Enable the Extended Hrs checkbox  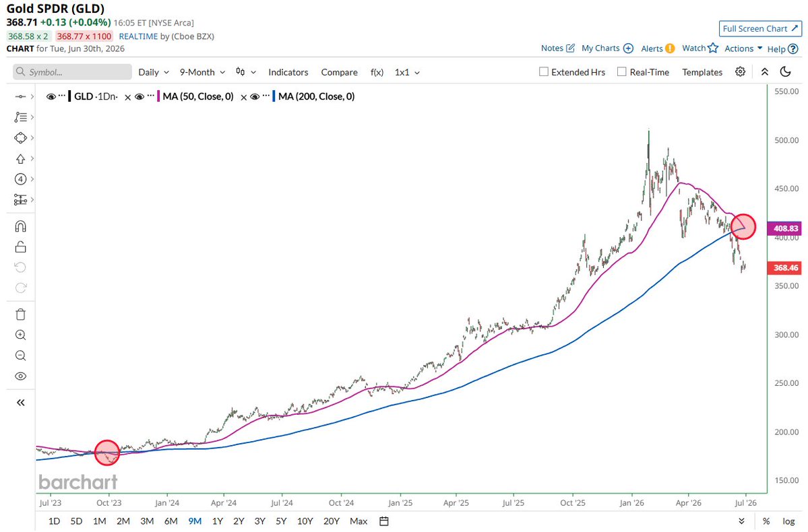544,71
